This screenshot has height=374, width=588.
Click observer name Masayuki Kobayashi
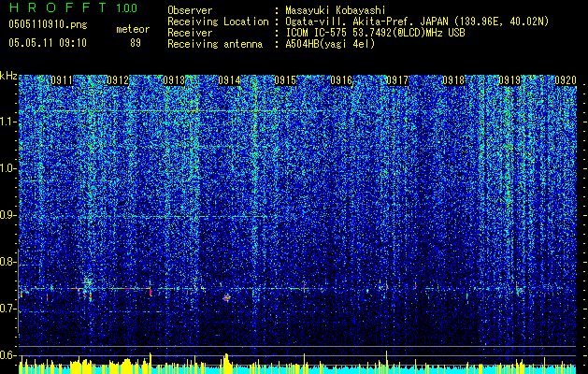point(336,10)
